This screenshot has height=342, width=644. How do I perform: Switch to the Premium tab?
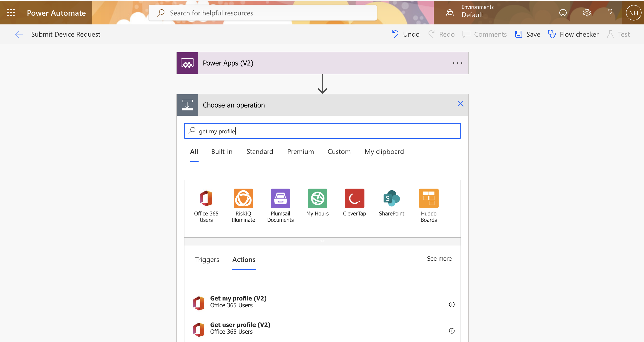tap(301, 151)
